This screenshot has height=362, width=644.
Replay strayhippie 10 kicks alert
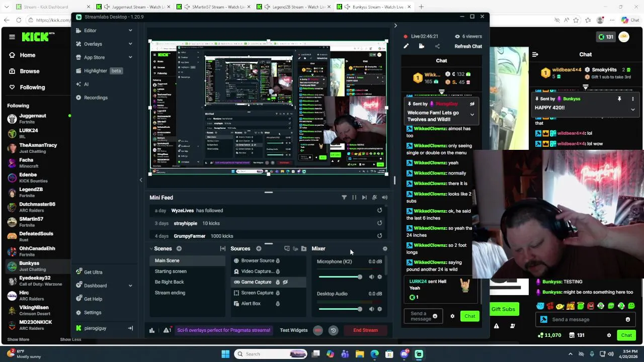pyautogui.click(x=379, y=223)
